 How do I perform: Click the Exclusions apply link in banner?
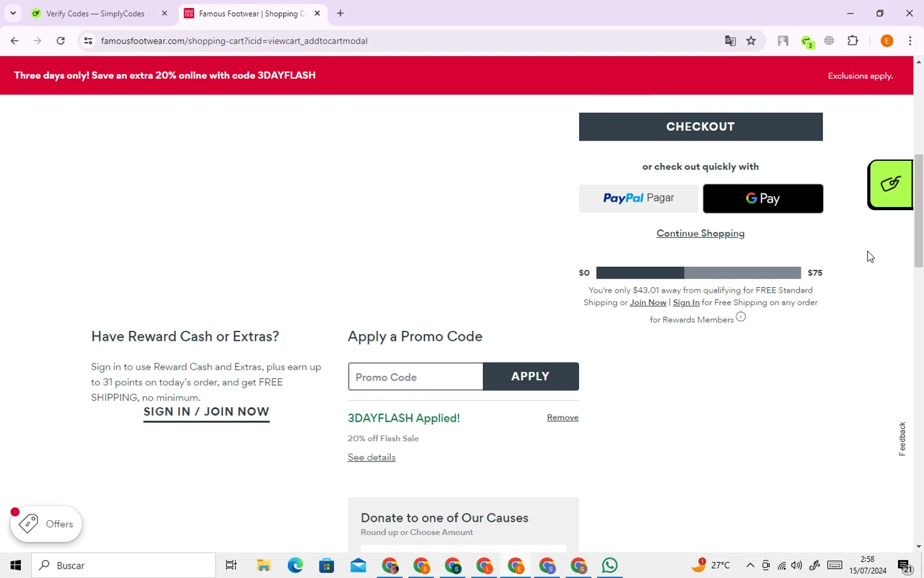[x=860, y=76]
